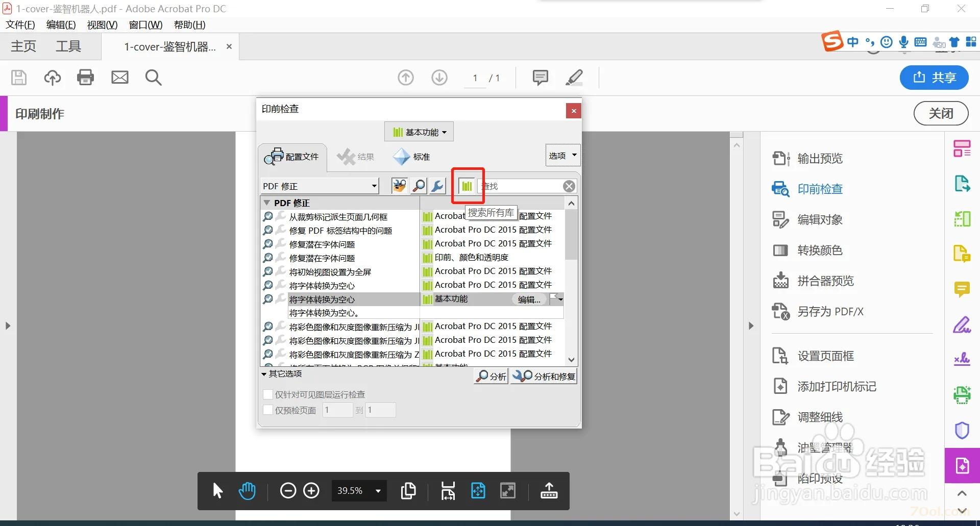Image resolution: width=980 pixels, height=526 pixels.
Task: Click the page display copy icon
Action: pyautogui.click(x=408, y=491)
